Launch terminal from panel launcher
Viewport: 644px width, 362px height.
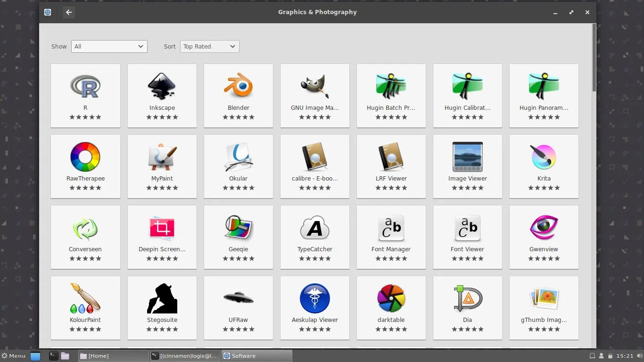pyautogui.click(x=53, y=356)
